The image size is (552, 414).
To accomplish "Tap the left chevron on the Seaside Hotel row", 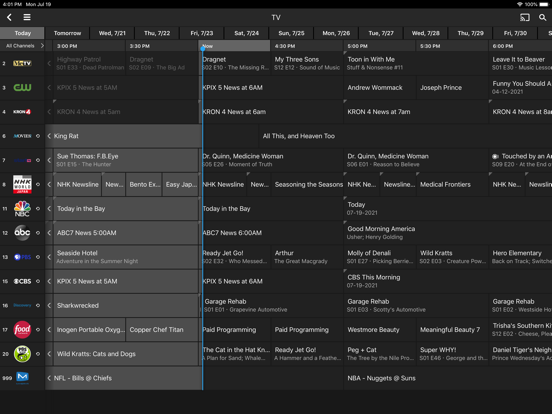I will [49, 257].
